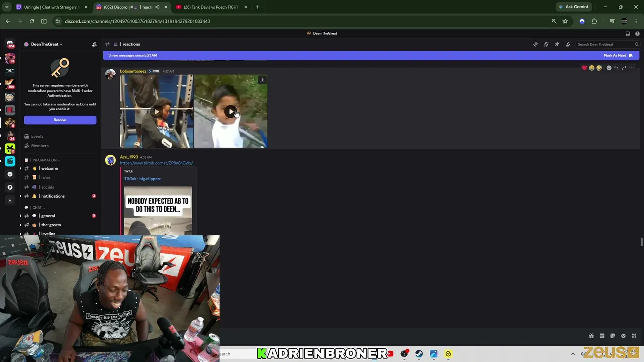Open the gift icon in message bar
The image size is (644, 362).
pyautogui.click(x=591, y=336)
